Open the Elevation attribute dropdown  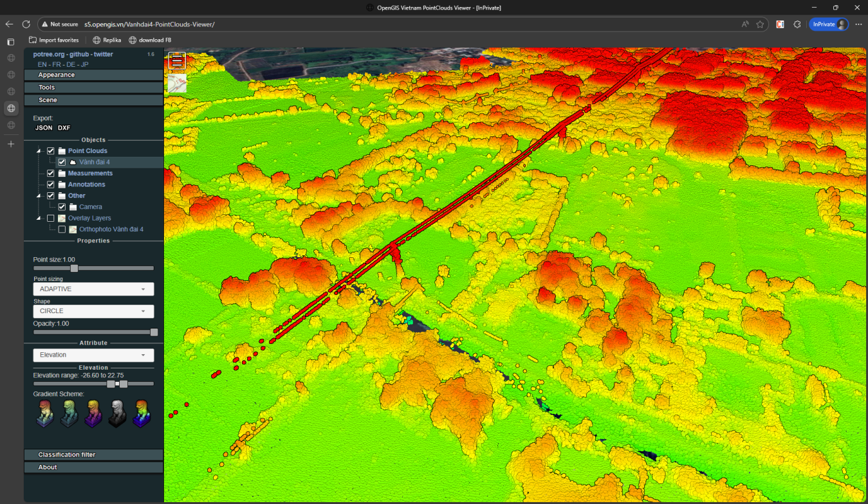[x=93, y=355]
